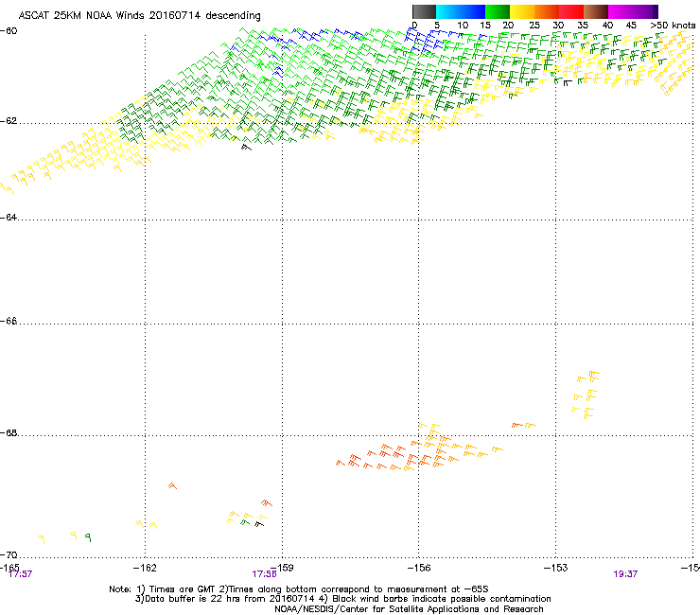Click the yellow 20-25 knots legend segment

click(522, 11)
